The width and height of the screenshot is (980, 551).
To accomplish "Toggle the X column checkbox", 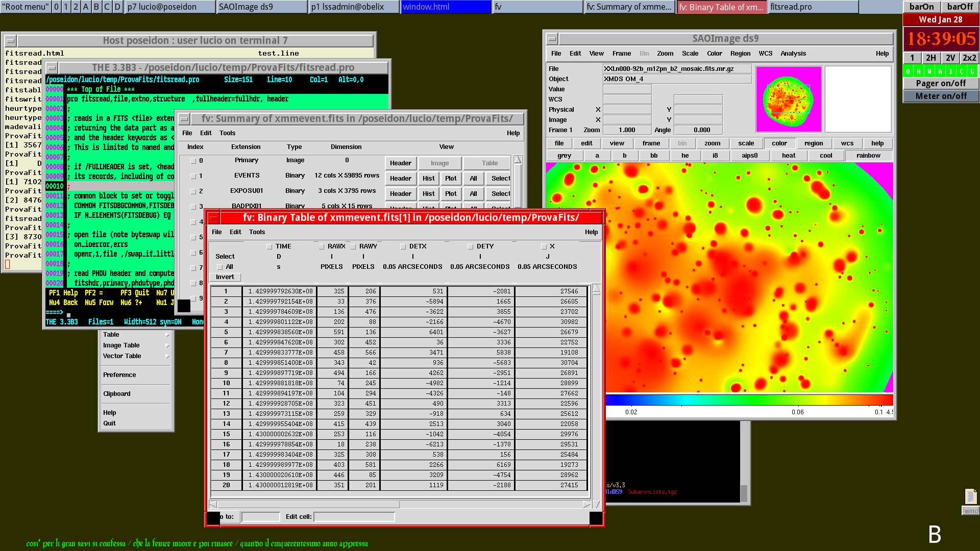I will [544, 247].
